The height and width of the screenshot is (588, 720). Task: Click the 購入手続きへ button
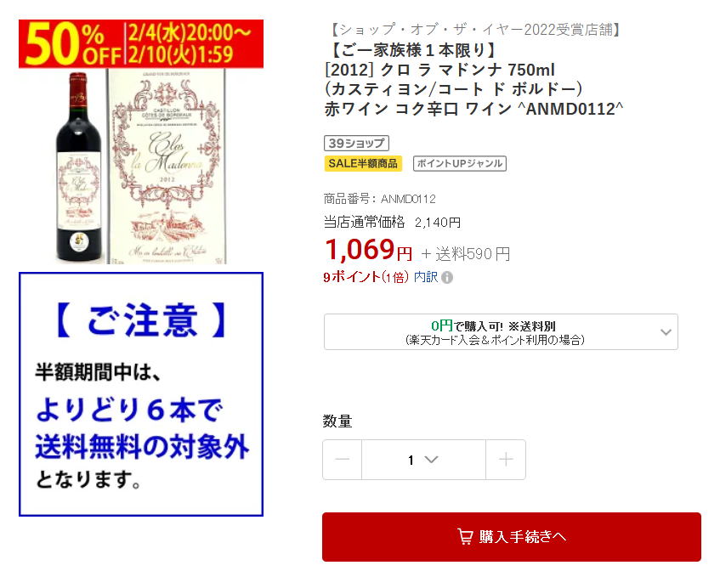pos(512,536)
